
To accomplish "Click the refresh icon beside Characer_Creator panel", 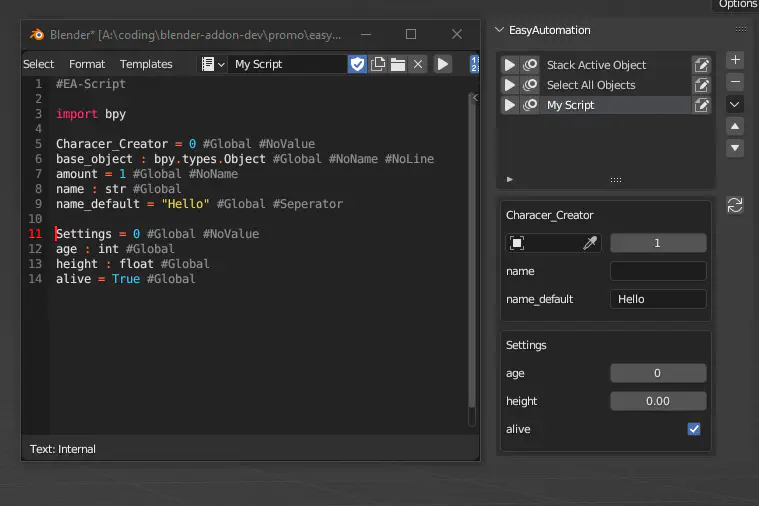I will point(735,205).
